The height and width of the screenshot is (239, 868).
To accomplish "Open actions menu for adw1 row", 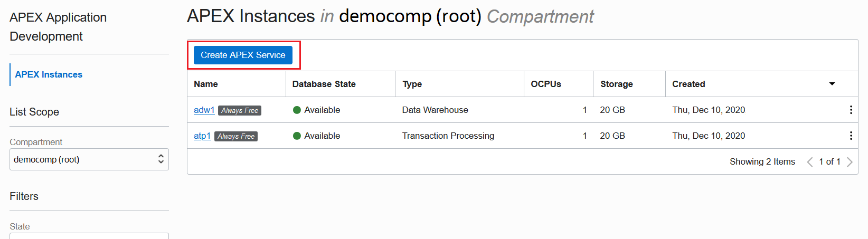I will tap(850, 110).
